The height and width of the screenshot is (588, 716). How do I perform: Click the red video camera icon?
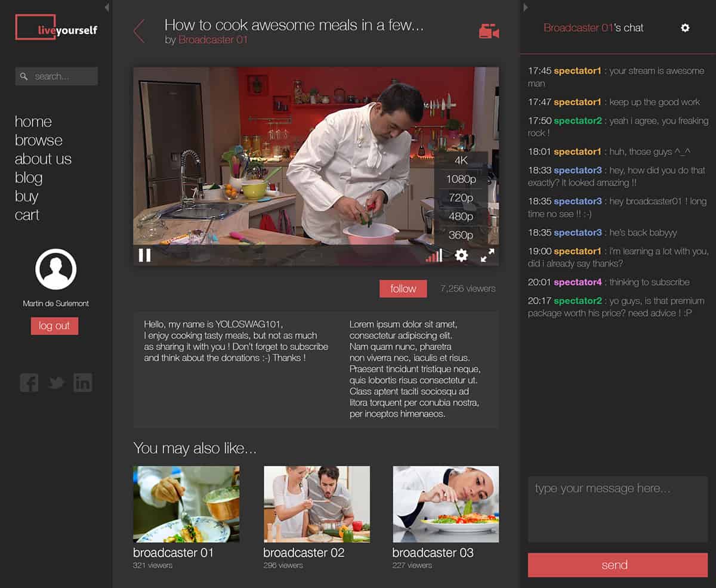489,32
